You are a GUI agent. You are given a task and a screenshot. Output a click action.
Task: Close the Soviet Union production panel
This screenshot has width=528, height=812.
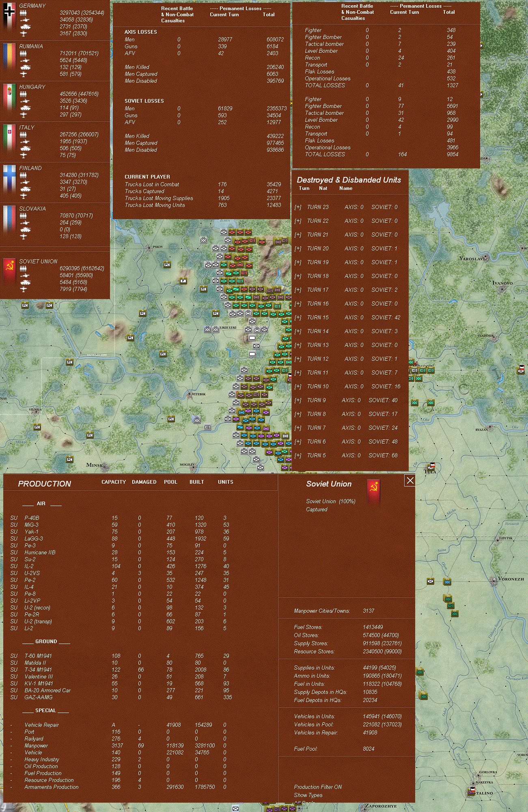pyautogui.click(x=410, y=480)
